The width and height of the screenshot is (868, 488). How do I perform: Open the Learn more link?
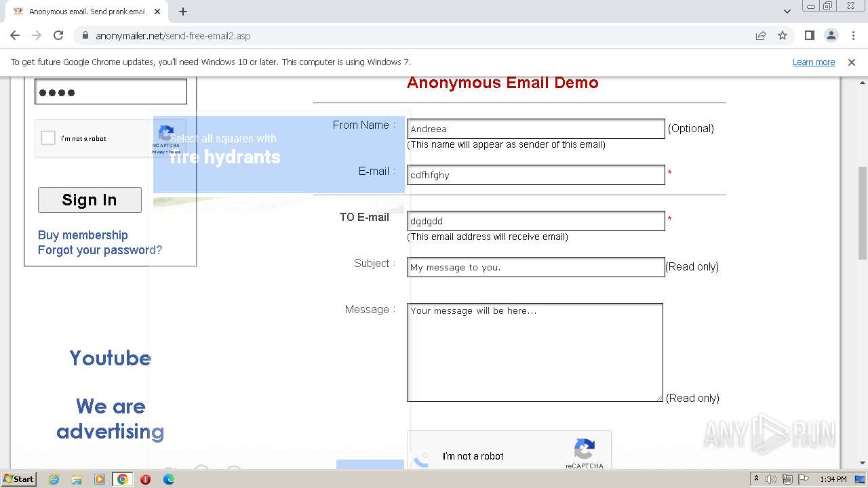pyautogui.click(x=814, y=62)
